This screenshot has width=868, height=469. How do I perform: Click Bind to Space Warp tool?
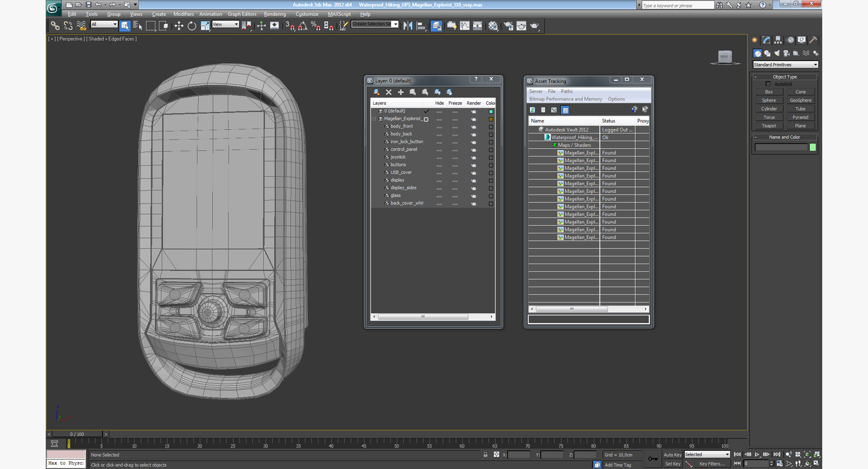[81, 26]
